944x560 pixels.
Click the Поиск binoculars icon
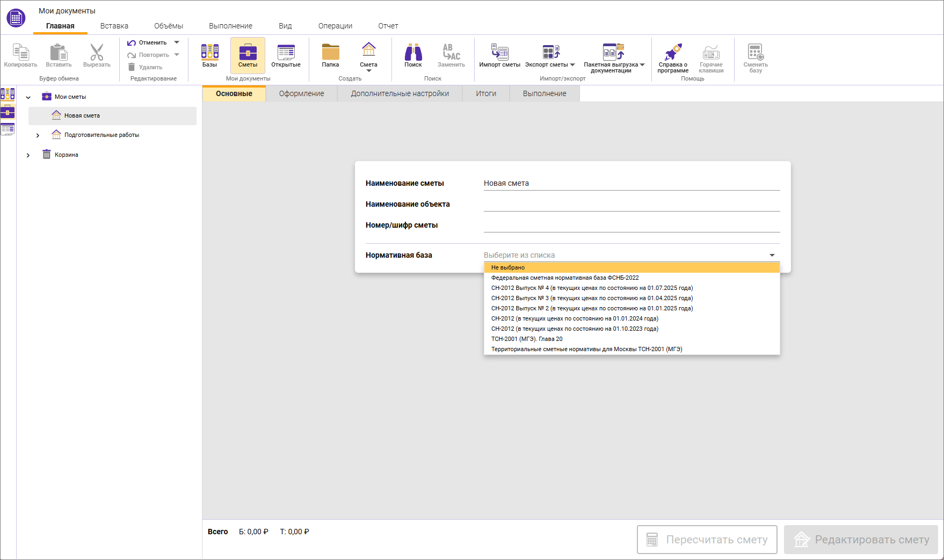413,53
